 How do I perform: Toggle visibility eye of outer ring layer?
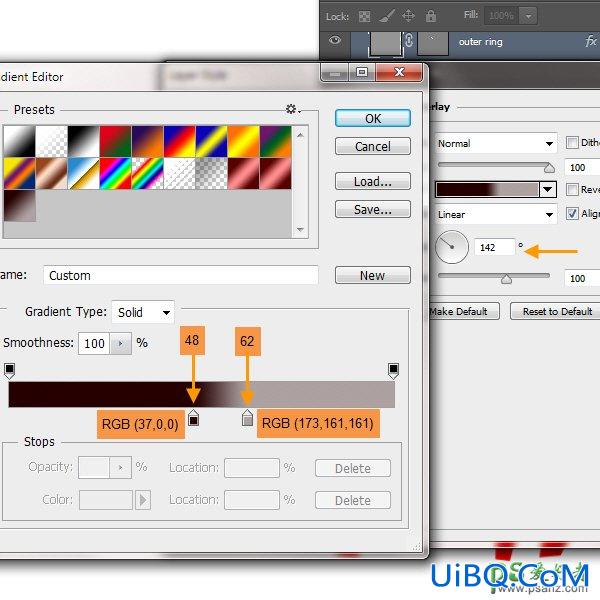coord(335,40)
